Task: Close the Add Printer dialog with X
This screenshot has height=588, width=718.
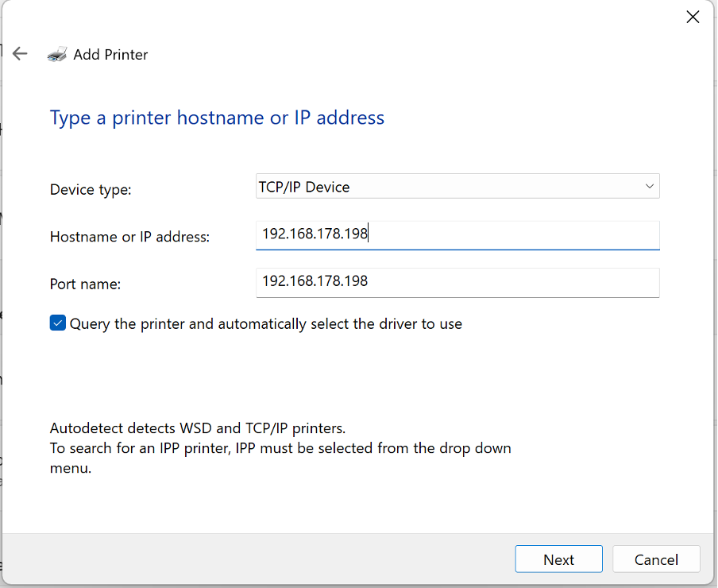Action: click(x=693, y=17)
